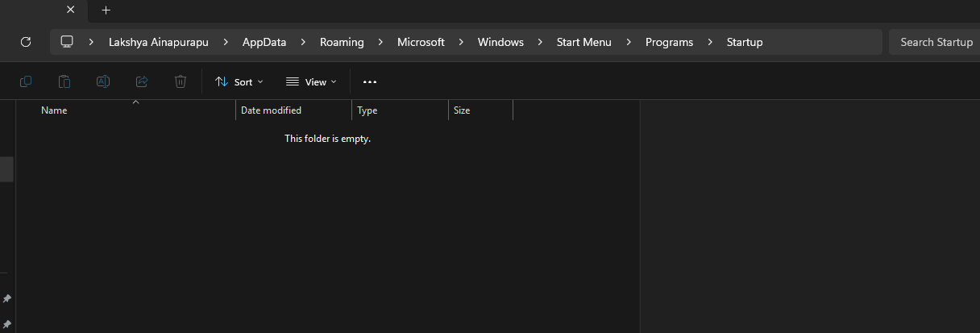Open the See more ellipsis menu
This screenshot has width=980, height=333.
[x=370, y=81]
